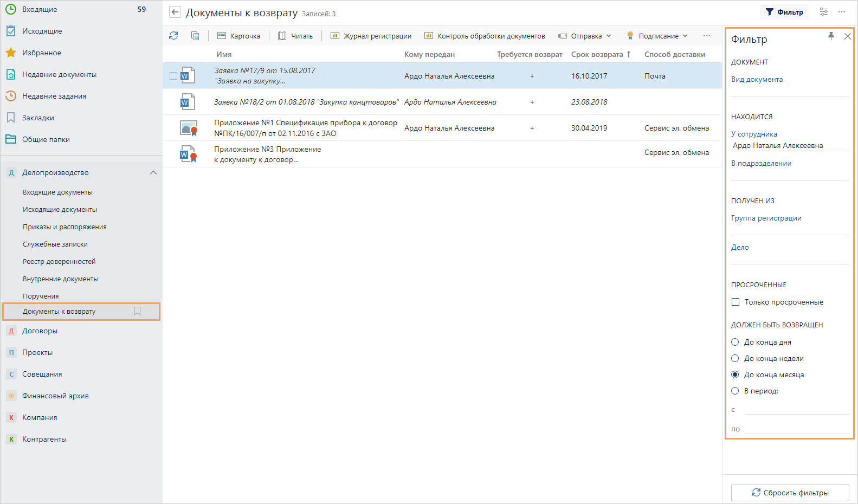858x504 pixels.
Task: Open view settings sliders icon
Action: [824, 12]
